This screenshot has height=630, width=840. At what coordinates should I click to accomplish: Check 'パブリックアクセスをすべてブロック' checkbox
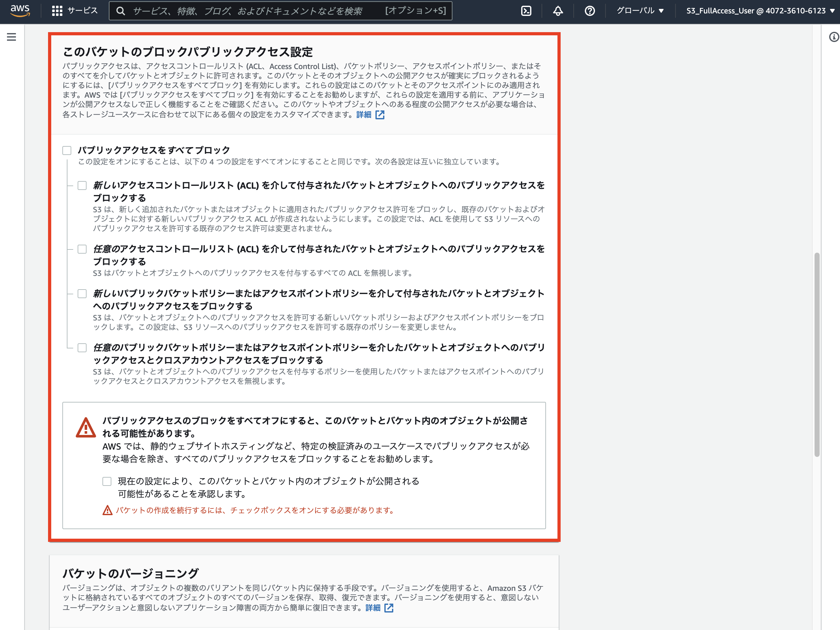point(67,150)
